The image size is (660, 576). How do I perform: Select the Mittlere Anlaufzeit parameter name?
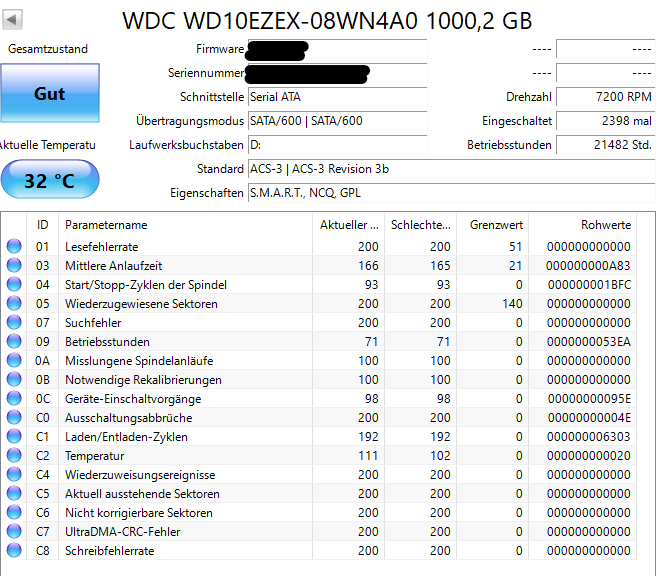[113, 266]
